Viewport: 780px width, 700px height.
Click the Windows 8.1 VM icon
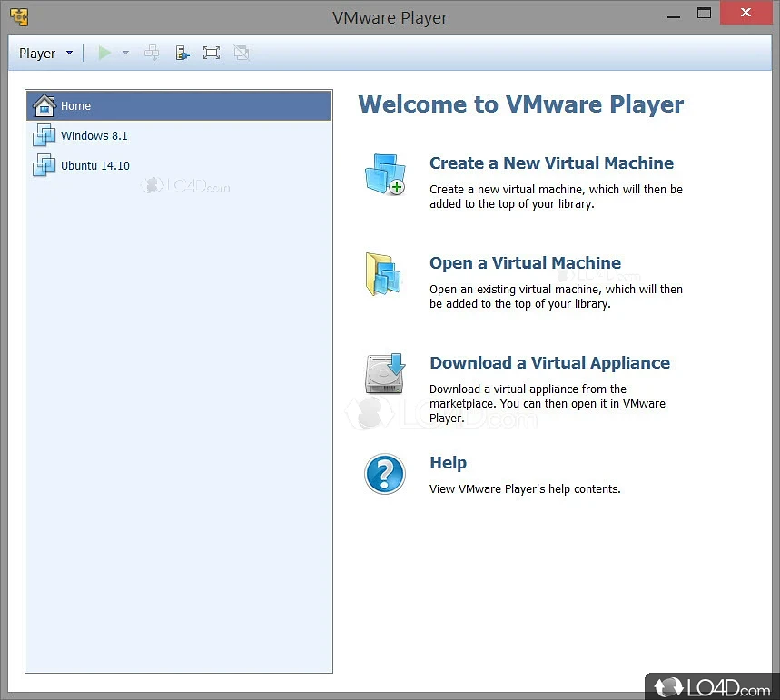click(x=44, y=136)
